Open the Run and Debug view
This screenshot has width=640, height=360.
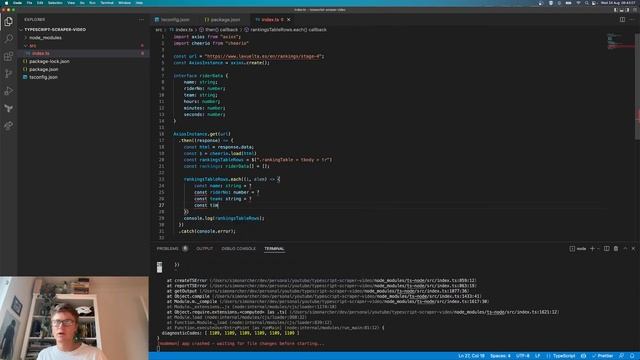coord(9,91)
